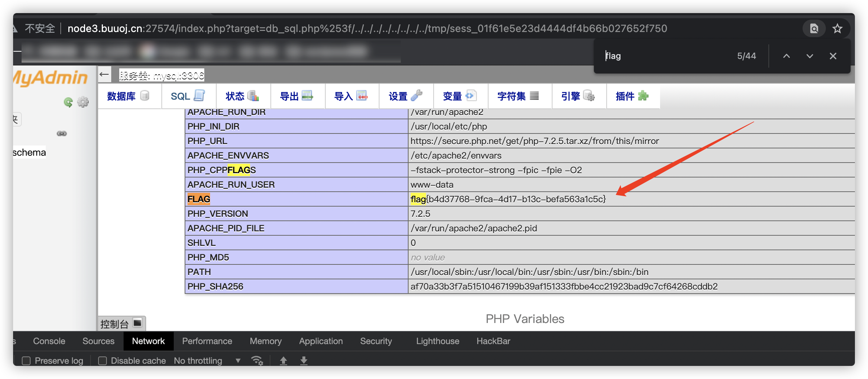
Task: Open the 设置 tab
Action: [406, 96]
